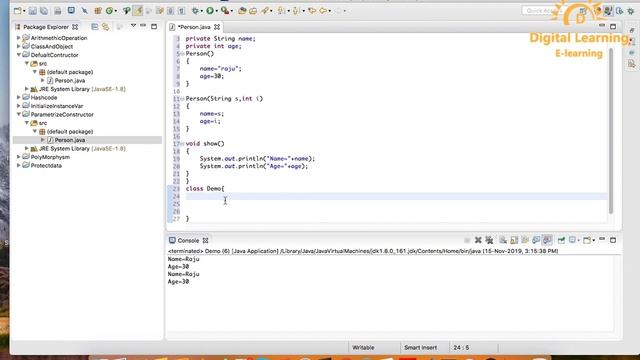Minimize the Package Explorer view
Image resolution: width=640 pixels, height=360 pixels.
pos(143,26)
